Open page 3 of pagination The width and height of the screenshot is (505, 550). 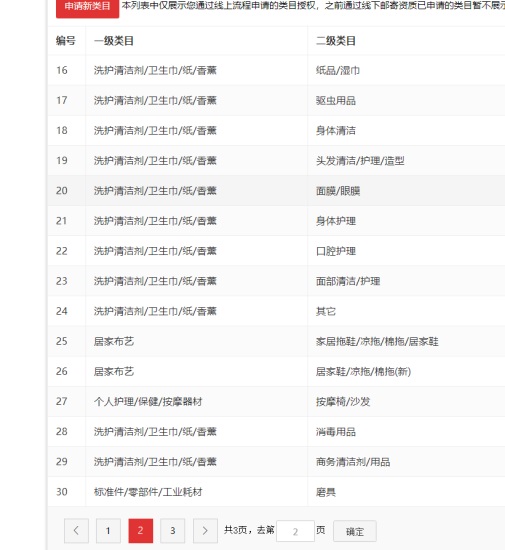173,530
